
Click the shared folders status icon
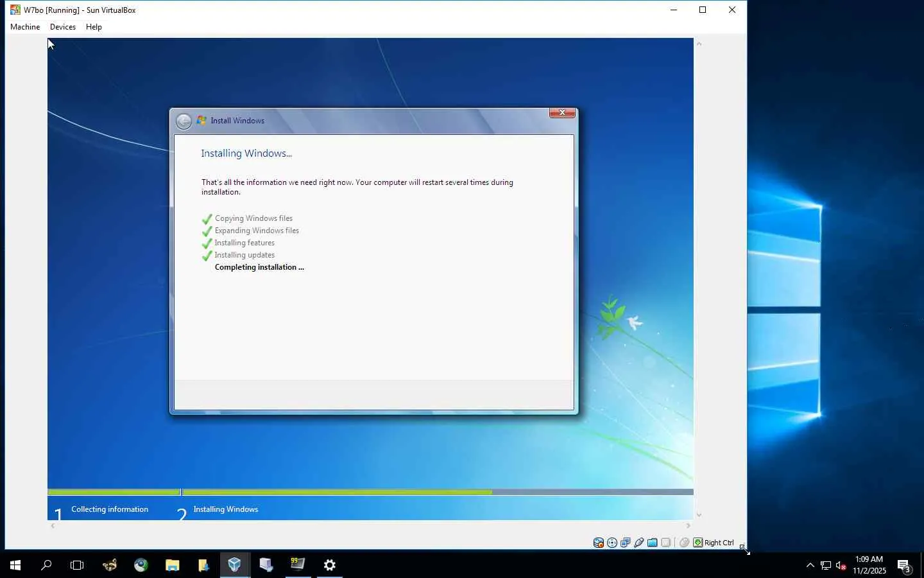click(653, 543)
